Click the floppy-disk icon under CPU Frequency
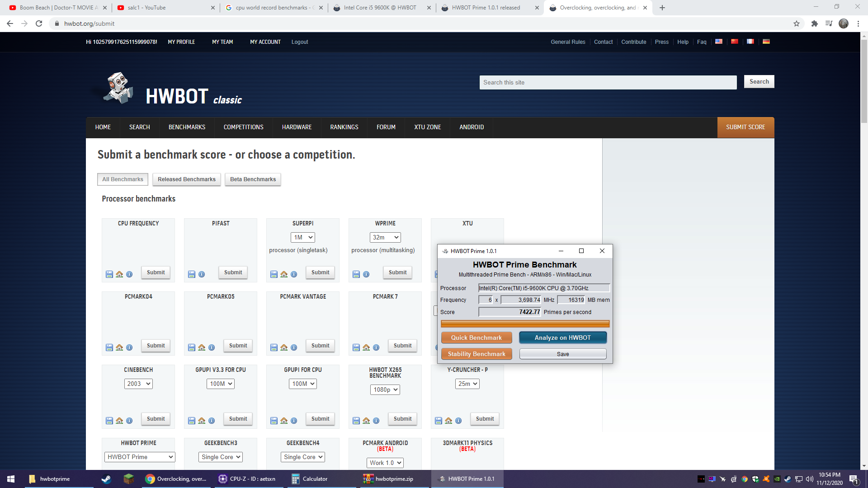The image size is (868, 488). [109, 274]
